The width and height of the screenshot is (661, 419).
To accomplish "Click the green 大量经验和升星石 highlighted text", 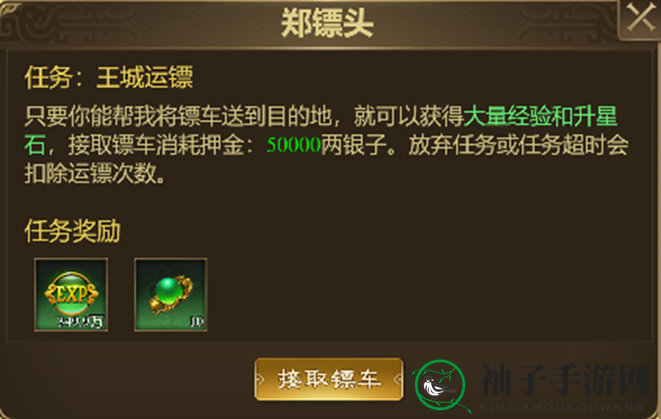I will 540,117.
